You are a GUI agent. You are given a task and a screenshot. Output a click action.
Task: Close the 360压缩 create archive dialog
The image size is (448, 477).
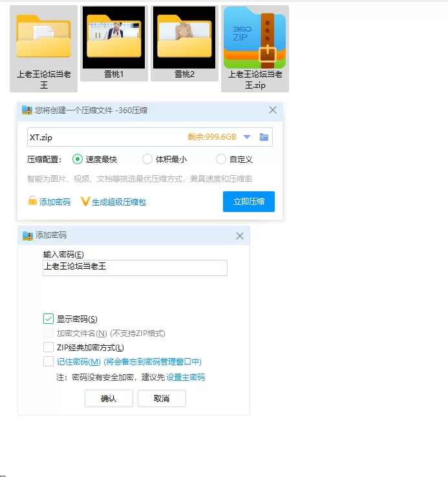click(x=272, y=111)
